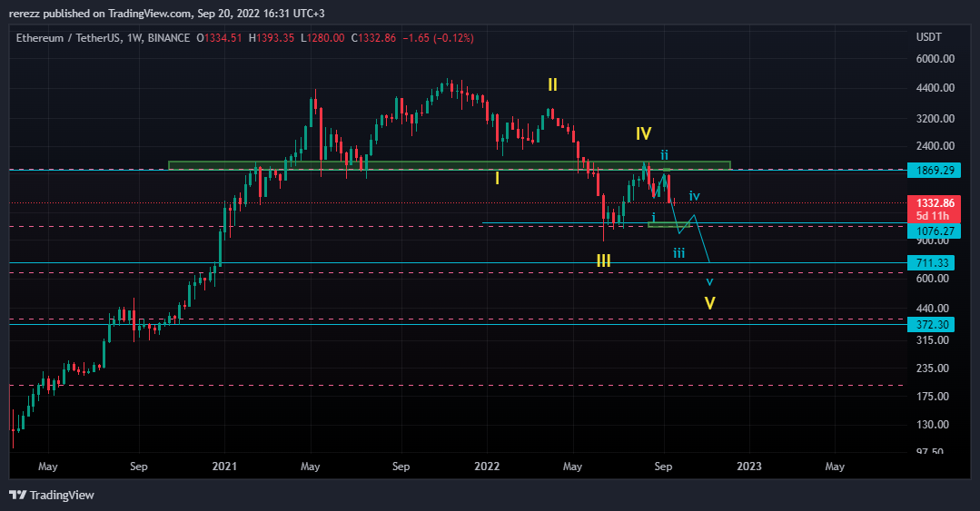Viewport: 980px width, 511px height.
Task: Click the 5d 11h countdown label
Action: click(934, 216)
